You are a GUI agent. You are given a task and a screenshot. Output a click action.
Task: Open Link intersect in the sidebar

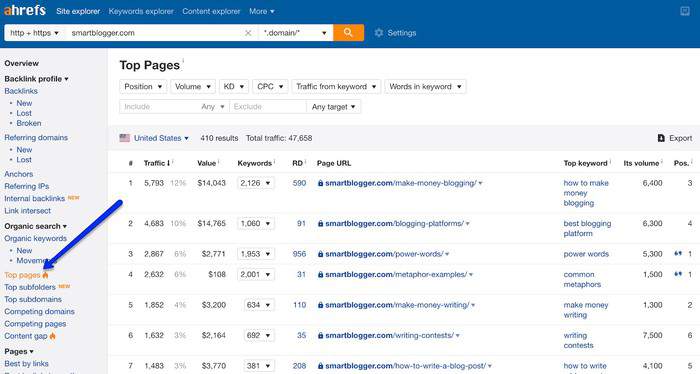click(x=27, y=211)
